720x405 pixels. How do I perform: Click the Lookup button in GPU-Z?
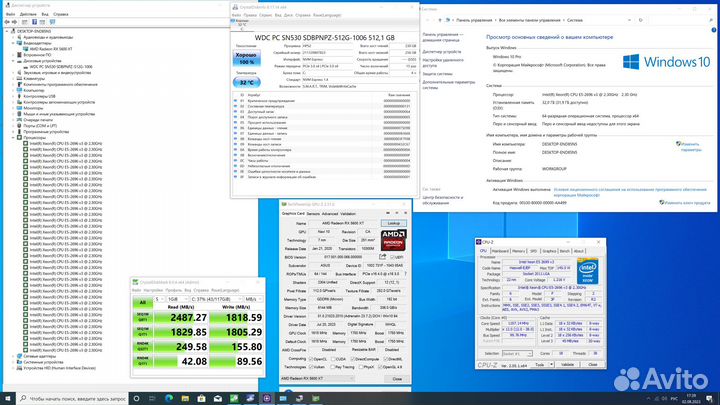coord(394,223)
